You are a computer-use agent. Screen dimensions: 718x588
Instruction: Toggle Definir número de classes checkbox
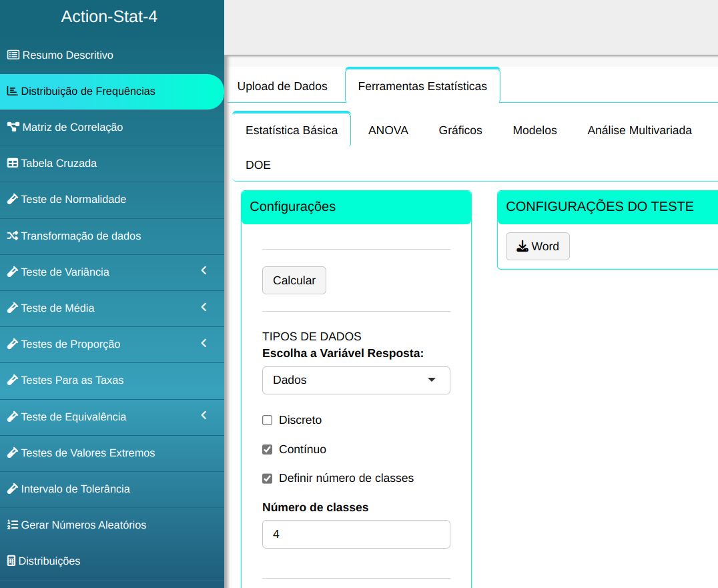[268, 479]
